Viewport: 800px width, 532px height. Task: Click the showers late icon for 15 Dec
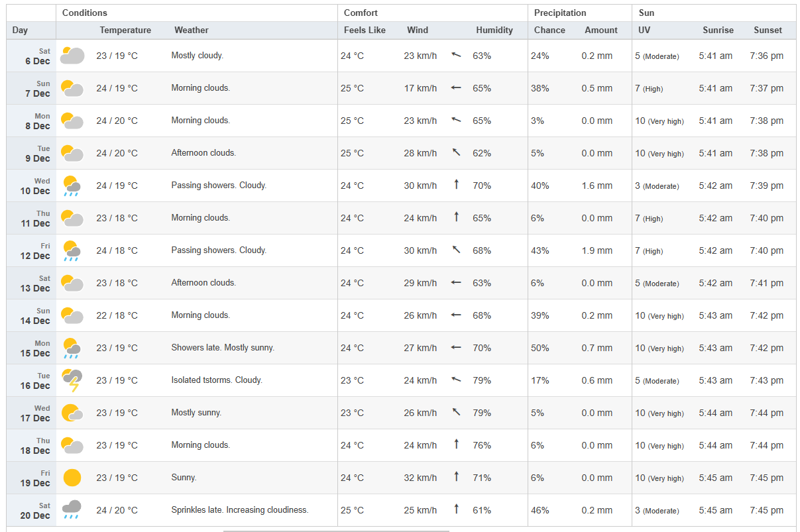(x=72, y=348)
